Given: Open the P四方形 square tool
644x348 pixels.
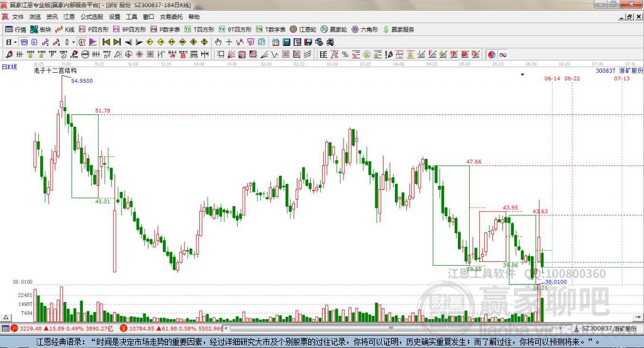Looking at the screenshot, I should coord(94,29).
